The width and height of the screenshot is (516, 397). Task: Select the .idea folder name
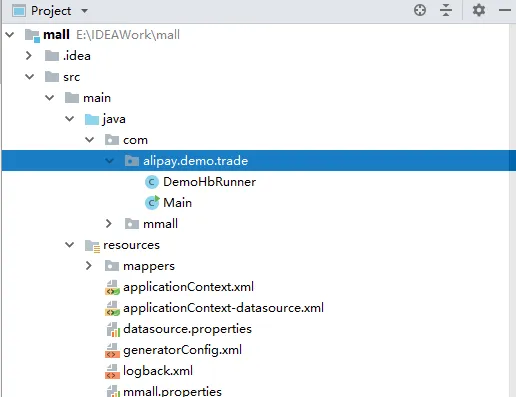coord(77,56)
